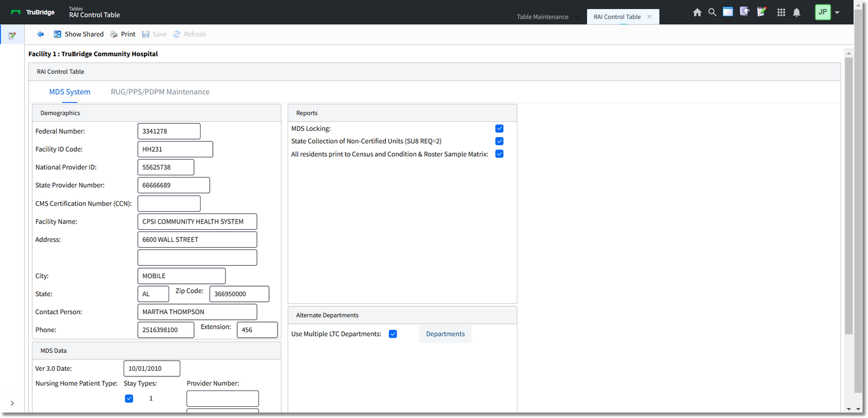Click the empty second address line field
Image resolution: width=868 pixels, height=418 pixels.
coord(197,257)
